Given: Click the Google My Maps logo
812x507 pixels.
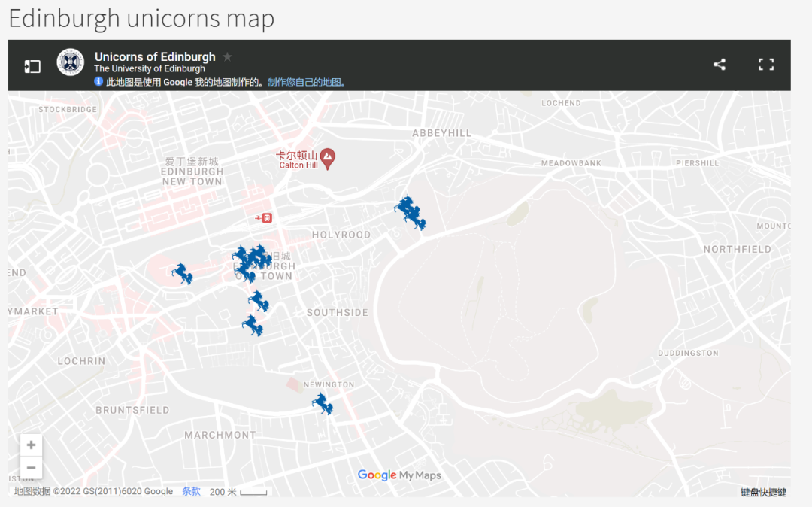Looking at the screenshot, I should tap(399, 475).
